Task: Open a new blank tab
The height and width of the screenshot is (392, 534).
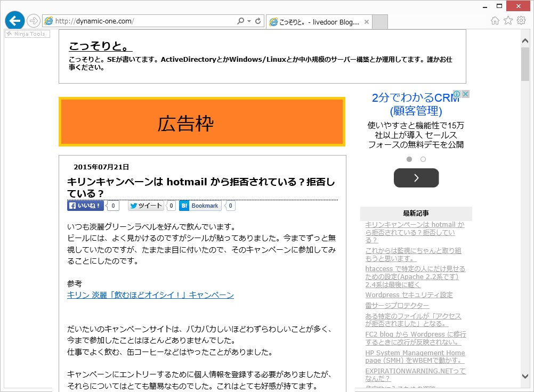Action: [380, 22]
